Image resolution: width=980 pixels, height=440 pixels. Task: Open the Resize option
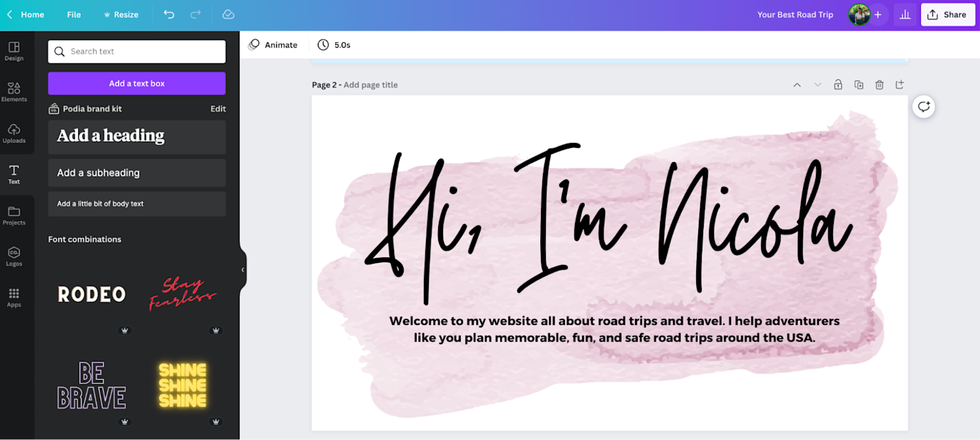pyautogui.click(x=120, y=14)
